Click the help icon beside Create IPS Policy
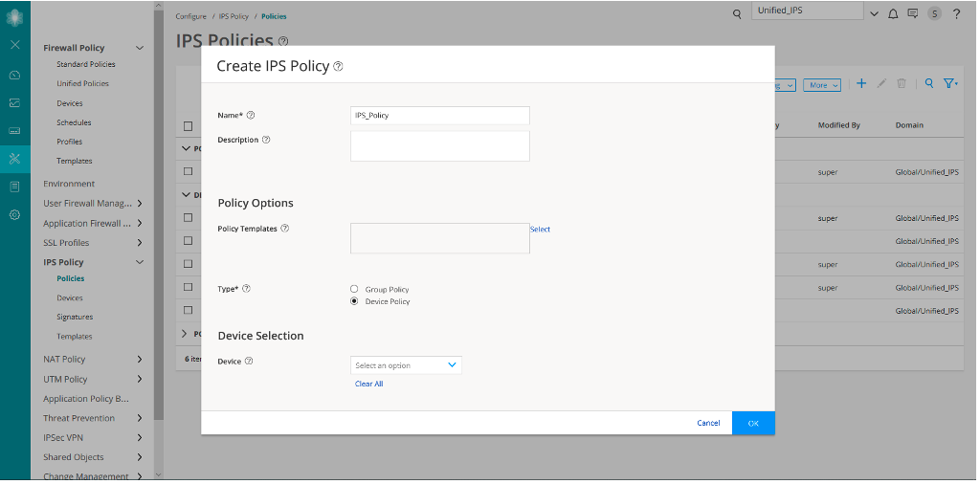 (x=338, y=67)
